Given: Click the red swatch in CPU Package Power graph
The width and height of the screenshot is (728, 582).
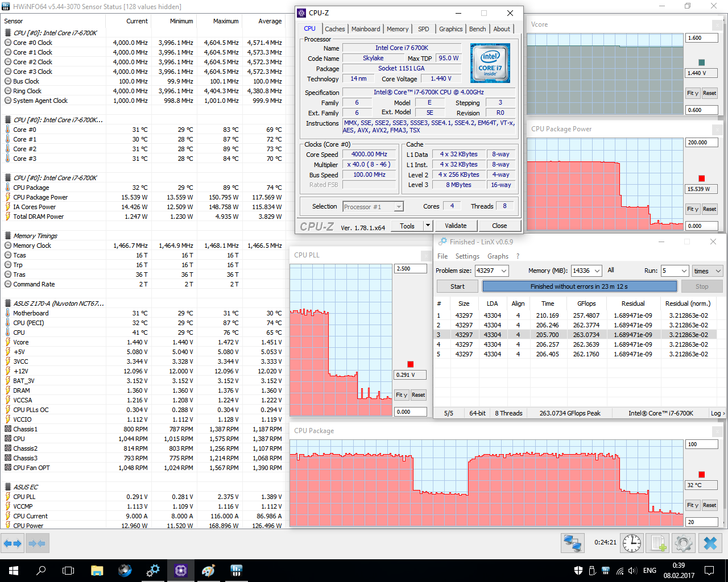Looking at the screenshot, I should tap(701, 178).
